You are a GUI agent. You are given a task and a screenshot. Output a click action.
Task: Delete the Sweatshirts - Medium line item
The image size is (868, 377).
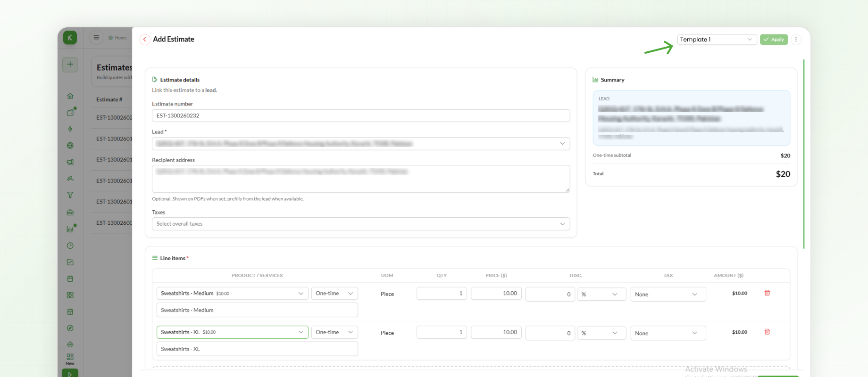(767, 293)
